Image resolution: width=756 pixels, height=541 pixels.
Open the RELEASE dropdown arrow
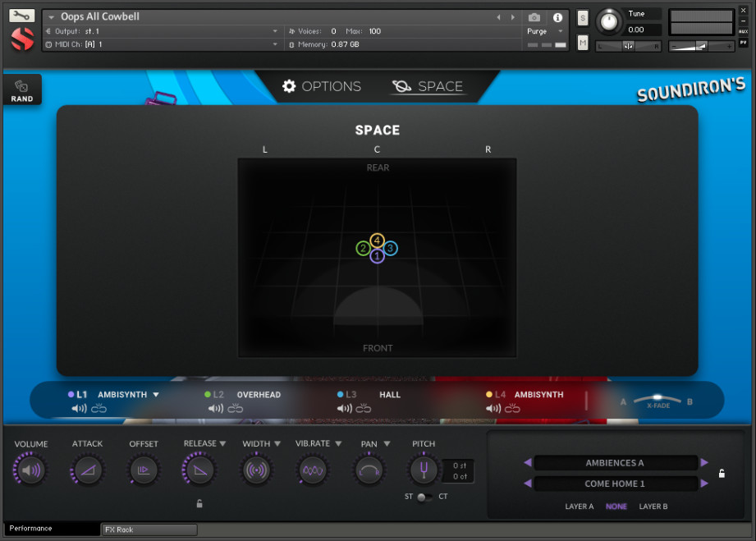tap(223, 443)
